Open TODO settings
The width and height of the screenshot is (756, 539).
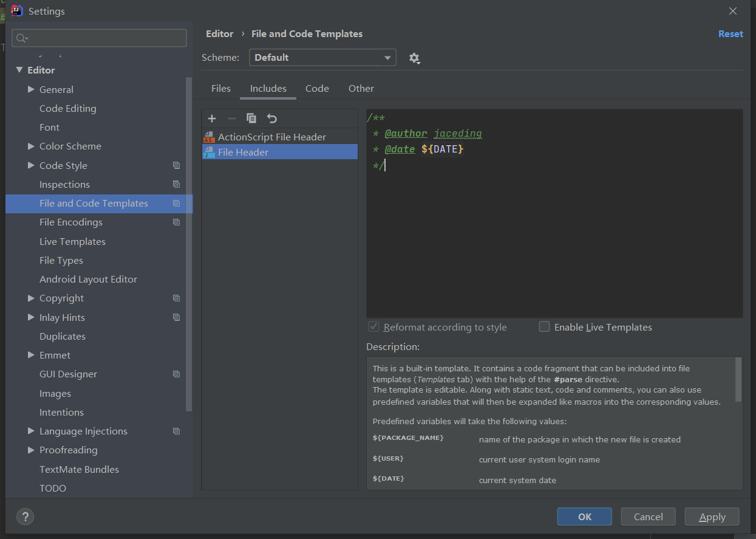tap(53, 489)
